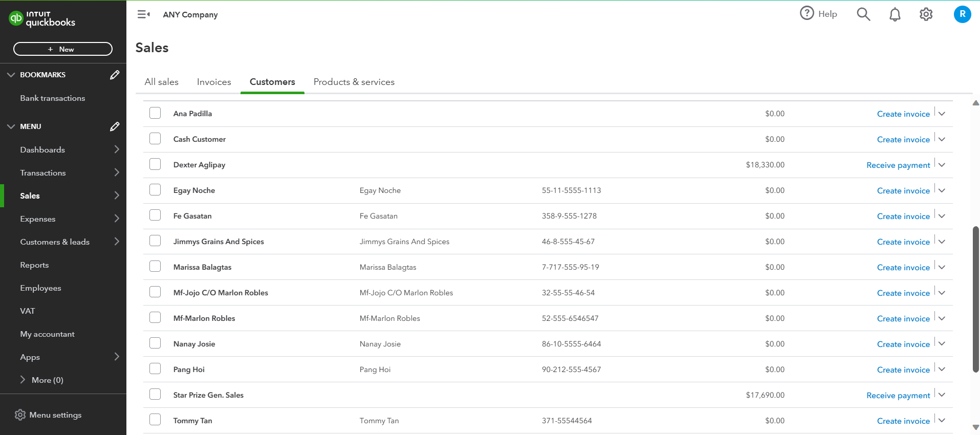980x435 pixels.
Task: Switch to the All sales tab
Action: 162,82
